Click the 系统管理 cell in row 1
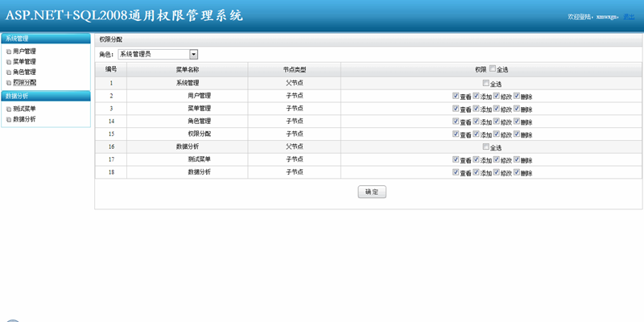Screen dimensions: 644x322 188,83
